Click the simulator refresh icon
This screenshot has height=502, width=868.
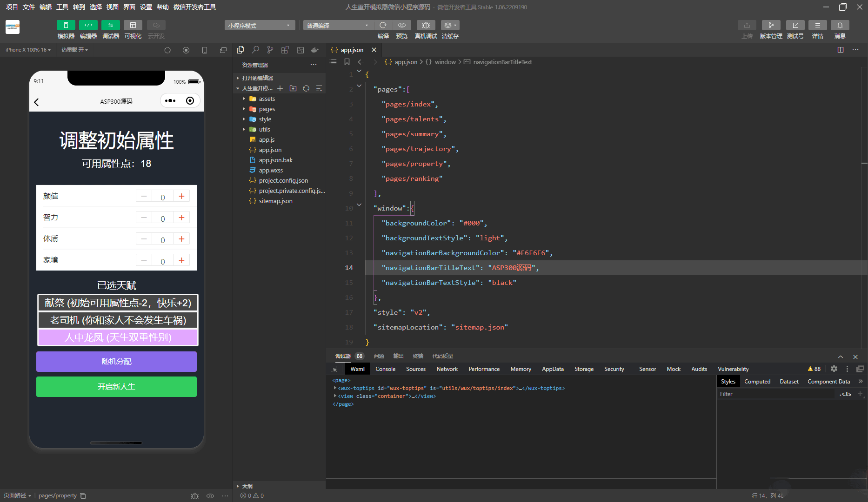[167, 50]
